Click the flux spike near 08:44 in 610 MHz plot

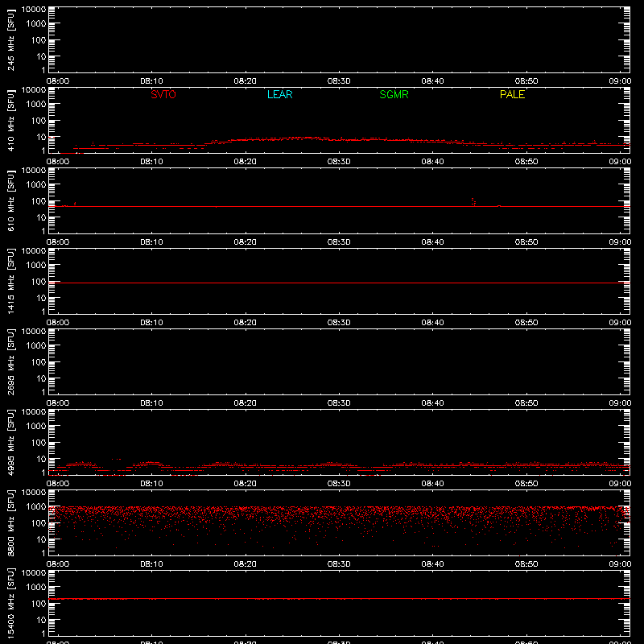point(473,202)
